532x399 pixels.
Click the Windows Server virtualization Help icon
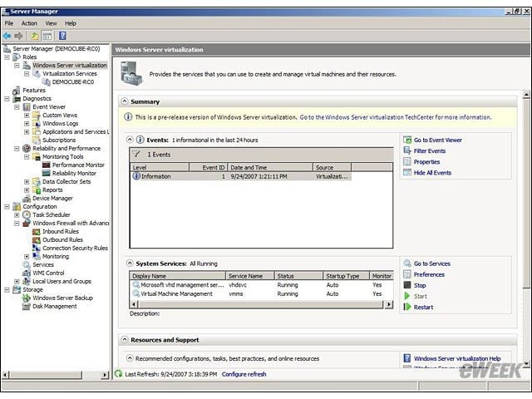click(407, 358)
